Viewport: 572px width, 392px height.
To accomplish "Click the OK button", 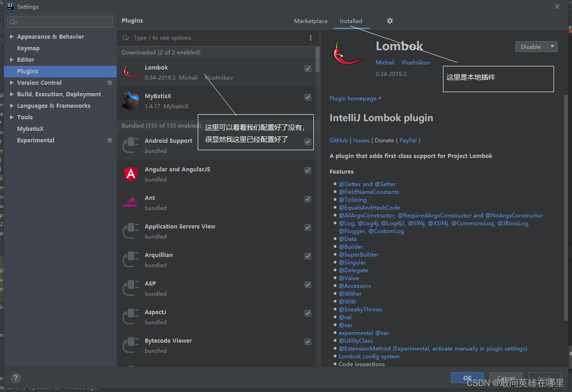I will [467, 378].
